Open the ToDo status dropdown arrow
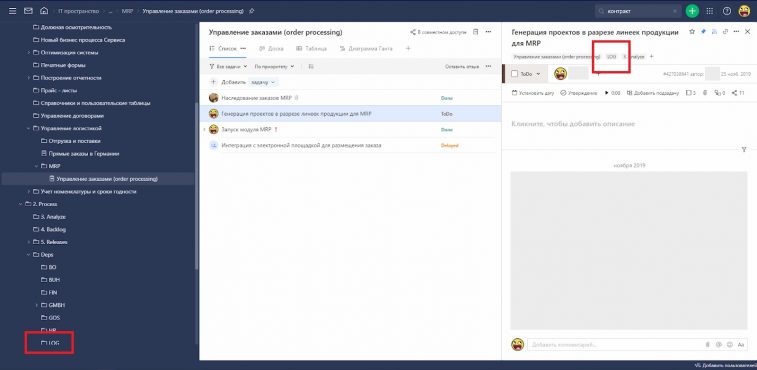 539,74
